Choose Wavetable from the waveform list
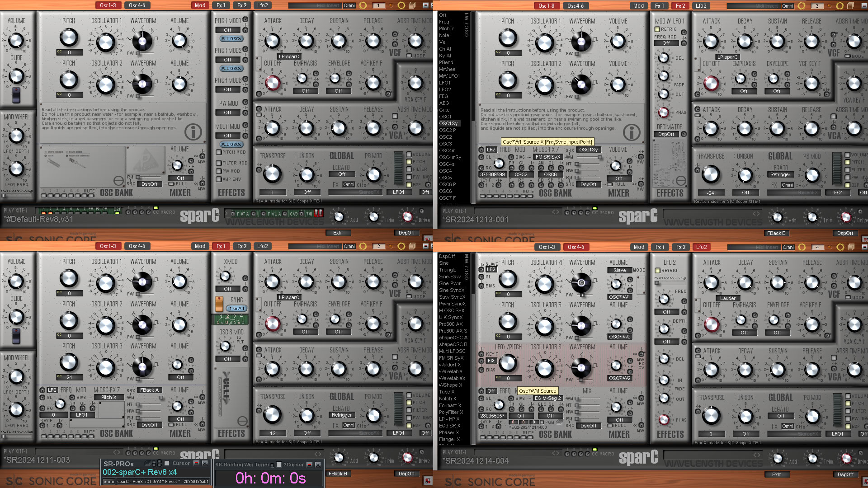 (450, 371)
